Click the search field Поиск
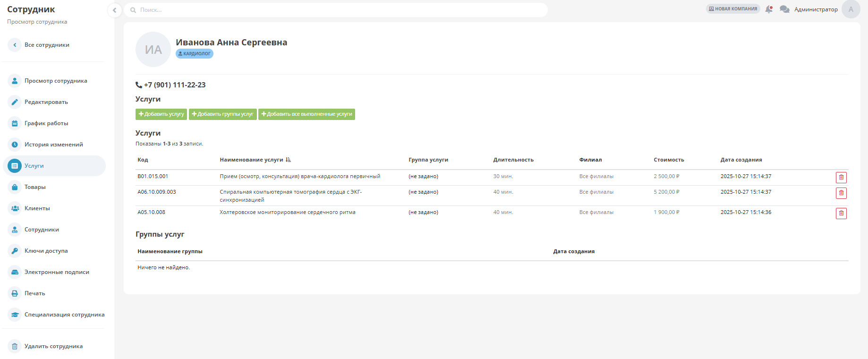Image resolution: width=868 pixels, height=359 pixels. coord(335,10)
